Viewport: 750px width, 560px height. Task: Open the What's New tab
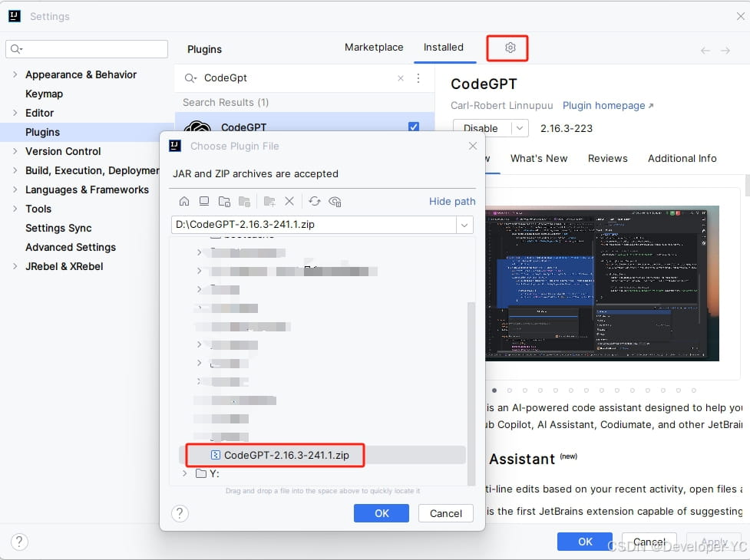click(539, 158)
